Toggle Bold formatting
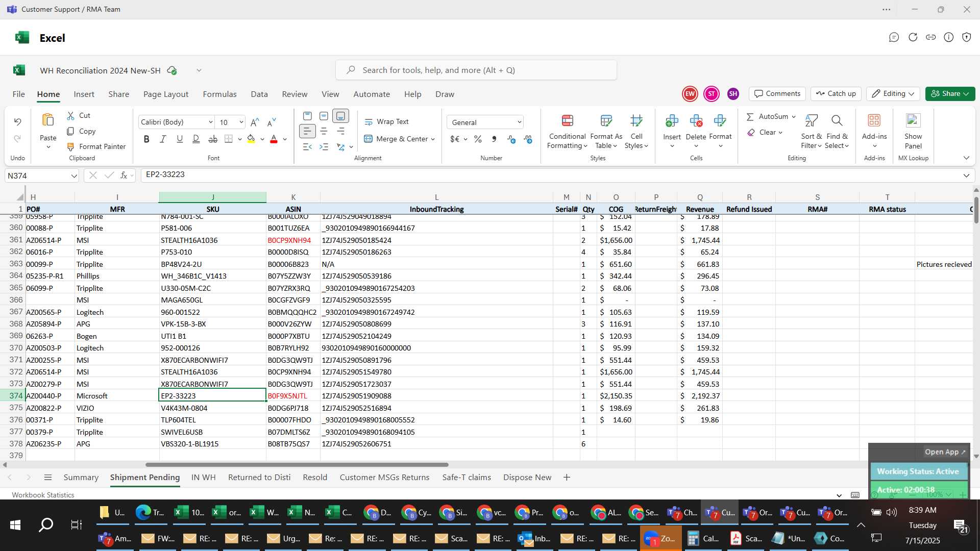This screenshot has height=551, width=980. tap(146, 139)
